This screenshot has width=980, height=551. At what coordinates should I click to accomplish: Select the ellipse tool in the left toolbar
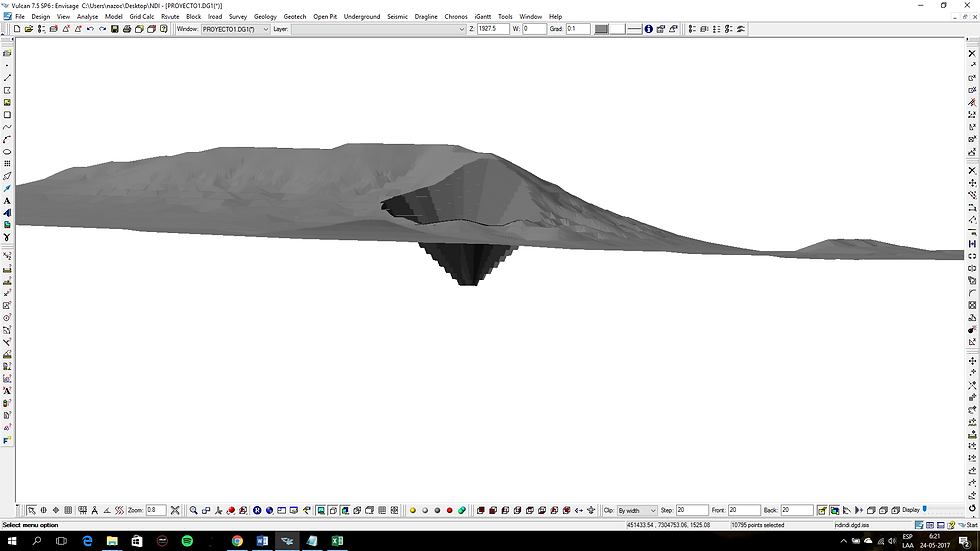[7, 152]
